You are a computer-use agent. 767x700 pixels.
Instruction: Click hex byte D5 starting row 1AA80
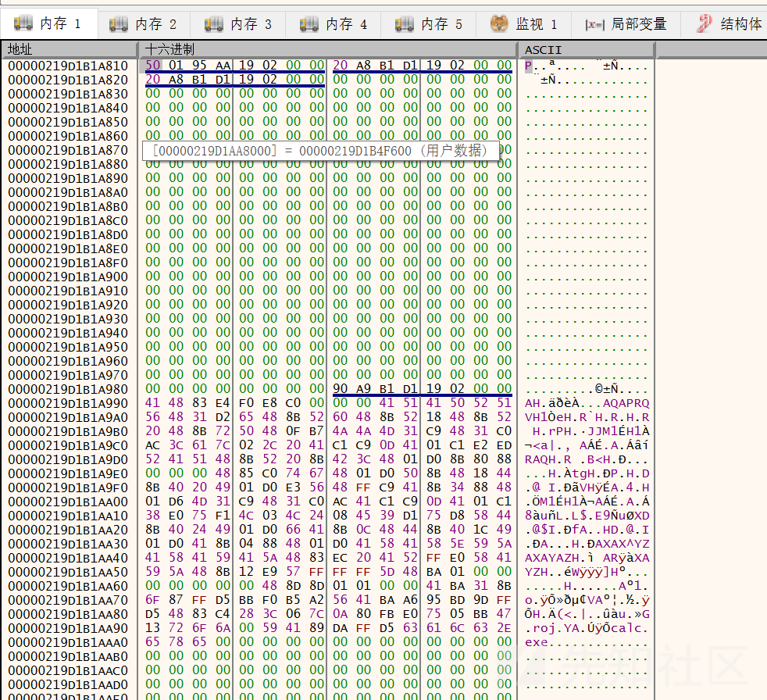[152, 613]
